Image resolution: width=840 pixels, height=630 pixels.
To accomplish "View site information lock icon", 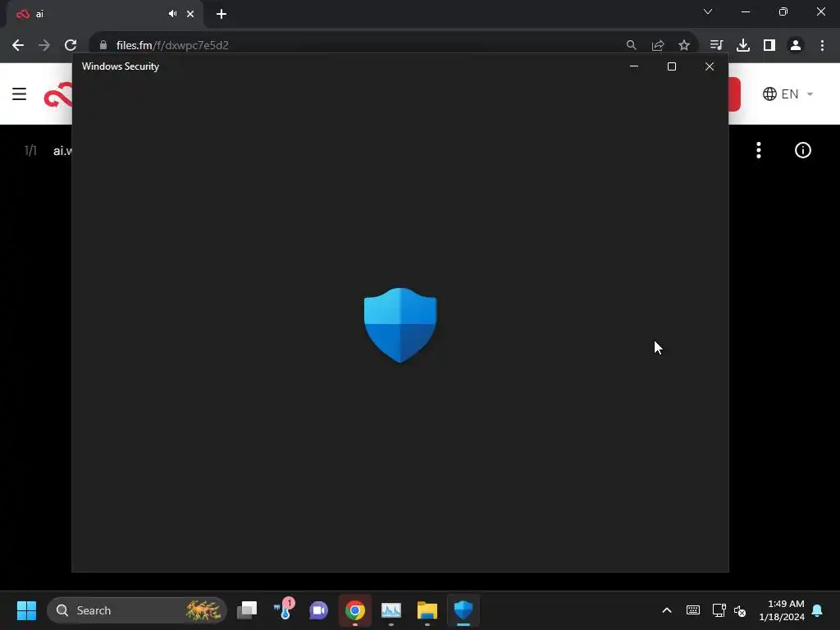I will [103, 46].
